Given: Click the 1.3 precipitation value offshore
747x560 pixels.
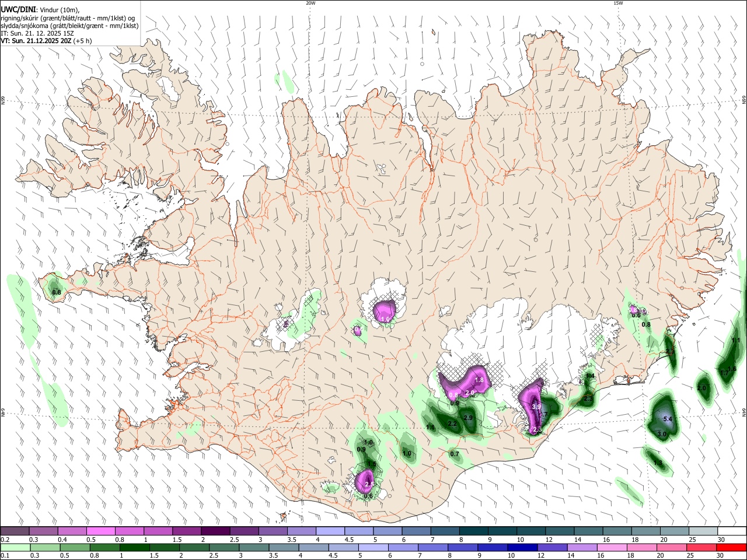Looking at the screenshot, I should [x=658, y=463].
